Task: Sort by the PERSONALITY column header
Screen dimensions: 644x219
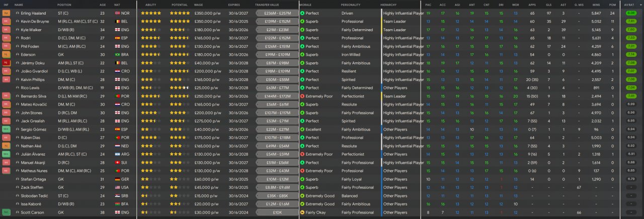Action: (351, 5)
